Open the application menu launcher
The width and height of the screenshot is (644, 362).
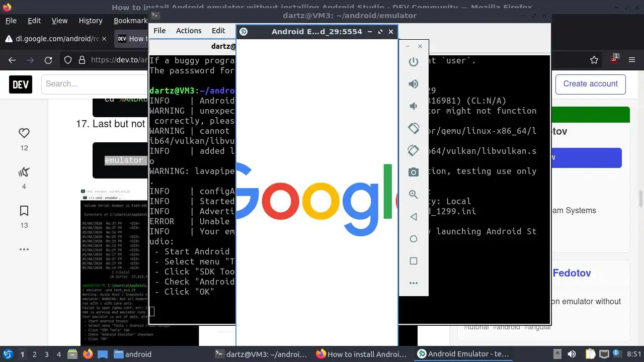(x=8, y=354)
